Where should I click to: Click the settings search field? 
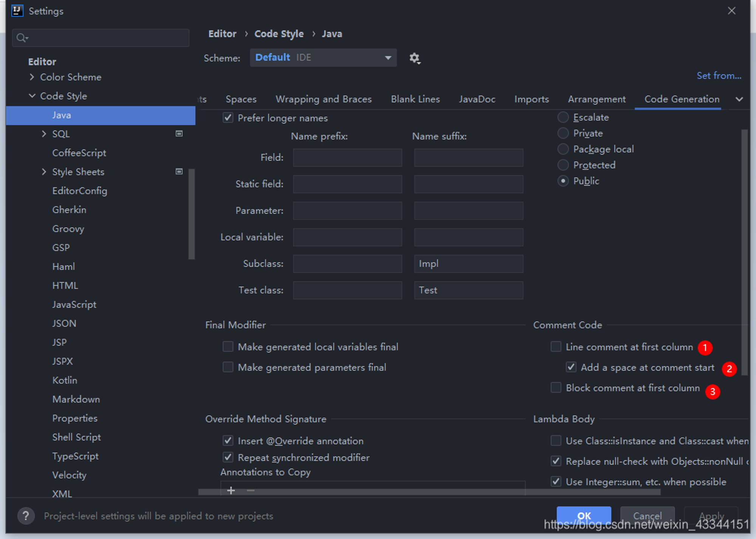pos(101,38)
